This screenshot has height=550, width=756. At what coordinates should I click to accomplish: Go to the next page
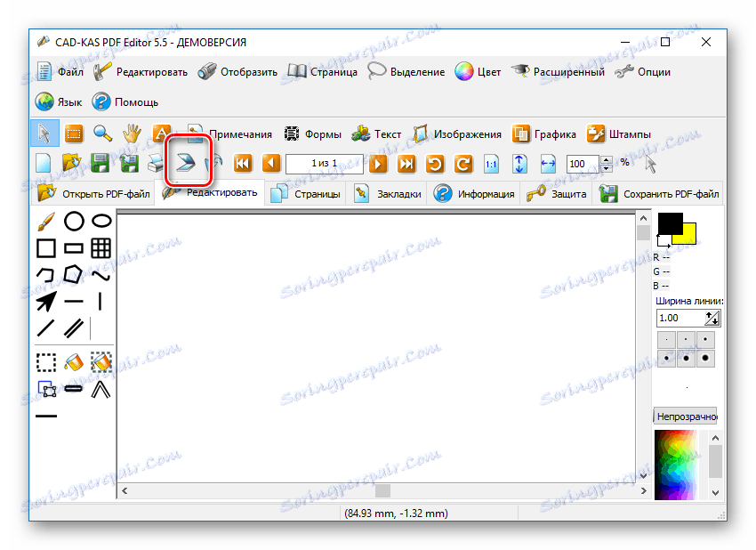378,164
